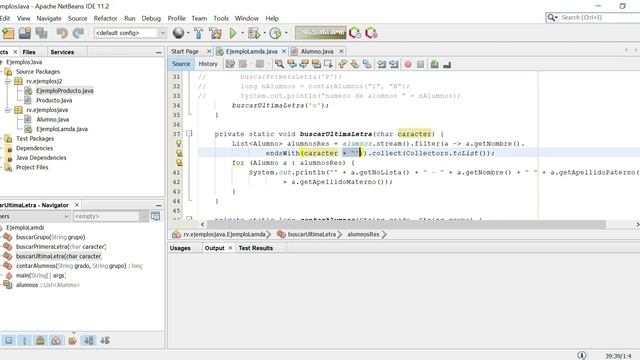Image resolution: width=640 pixels, height=360 pixels.
Task: Click the globe browser icon in toolbar
Action: click(178, 33)
